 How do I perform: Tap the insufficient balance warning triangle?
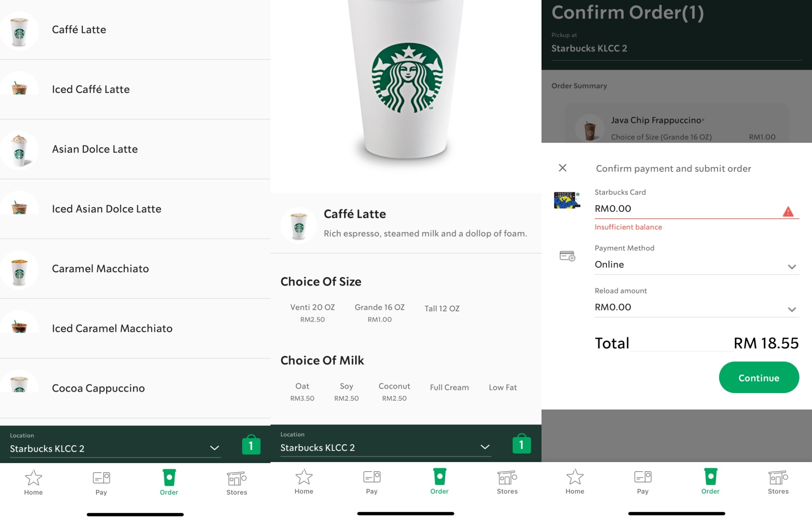[x=788, y=211]
